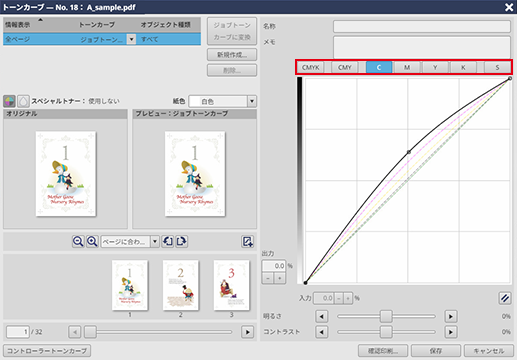517x360 pixels.
Task: Click the zoom in magnifier icon
Action: coord(92,241)
